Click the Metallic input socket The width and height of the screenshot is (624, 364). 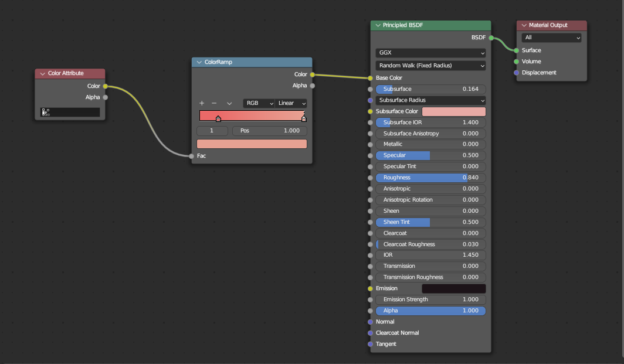tap(371, 144)
